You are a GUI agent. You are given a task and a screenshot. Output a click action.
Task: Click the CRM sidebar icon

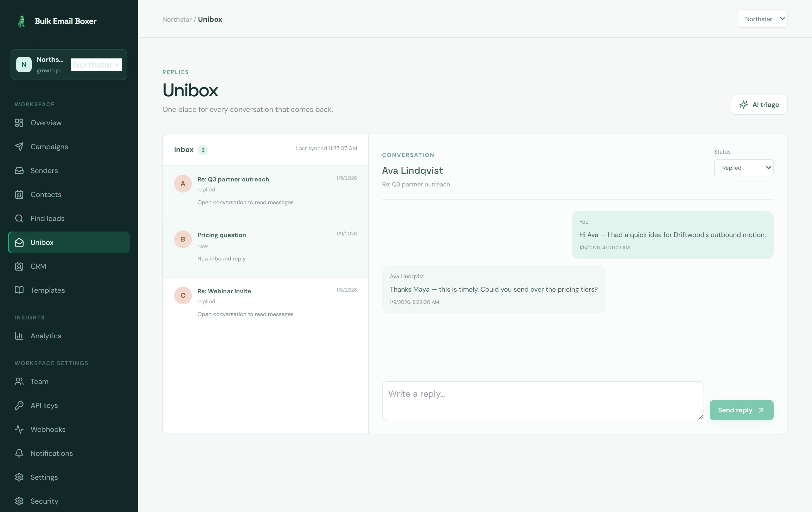coord(19,267)
